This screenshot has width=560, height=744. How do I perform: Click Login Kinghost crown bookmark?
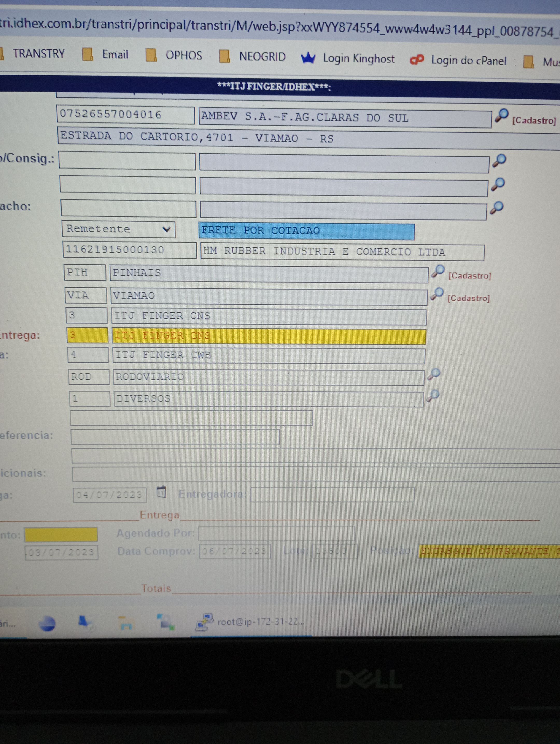pos(348,59)
